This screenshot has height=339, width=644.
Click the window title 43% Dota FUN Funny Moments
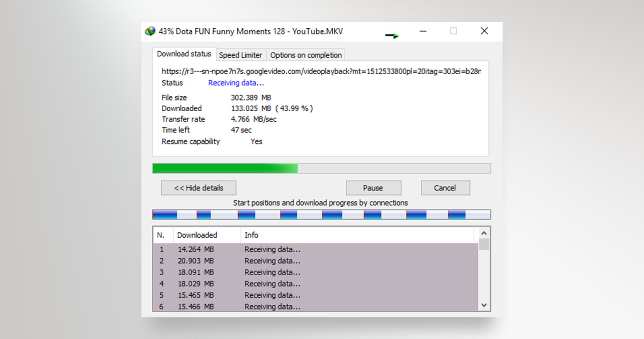(x=251, y=31)
